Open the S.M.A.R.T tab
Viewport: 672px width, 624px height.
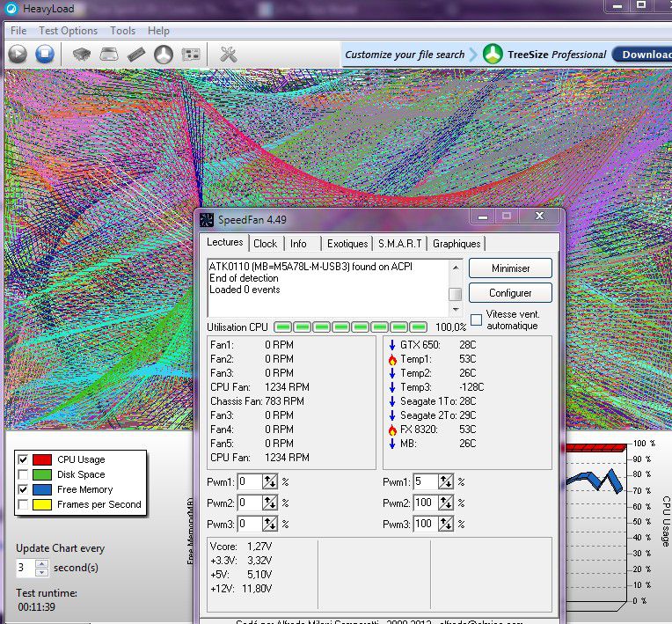coord(400,244)
